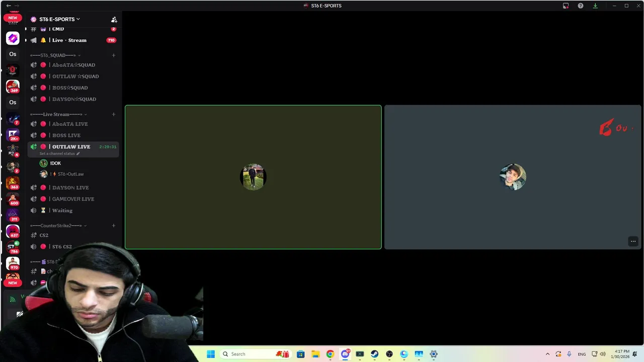Click !DOK's avatar in the green-bordered video tile

253,177
